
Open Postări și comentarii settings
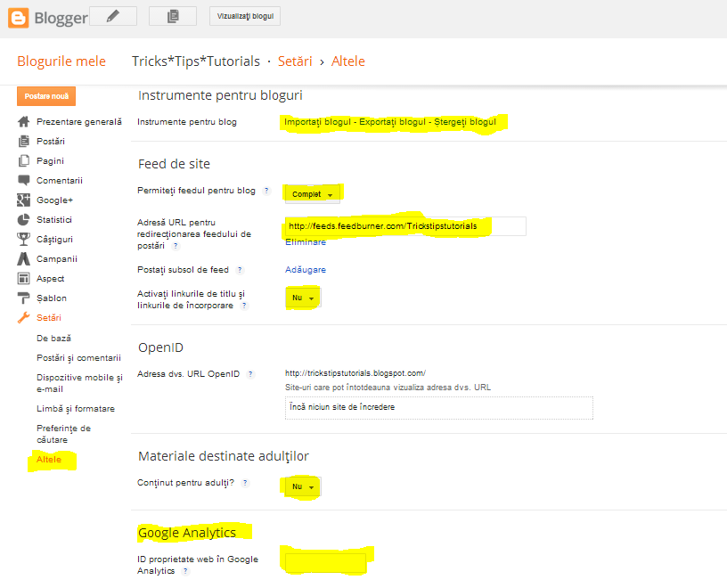(78, 357)
